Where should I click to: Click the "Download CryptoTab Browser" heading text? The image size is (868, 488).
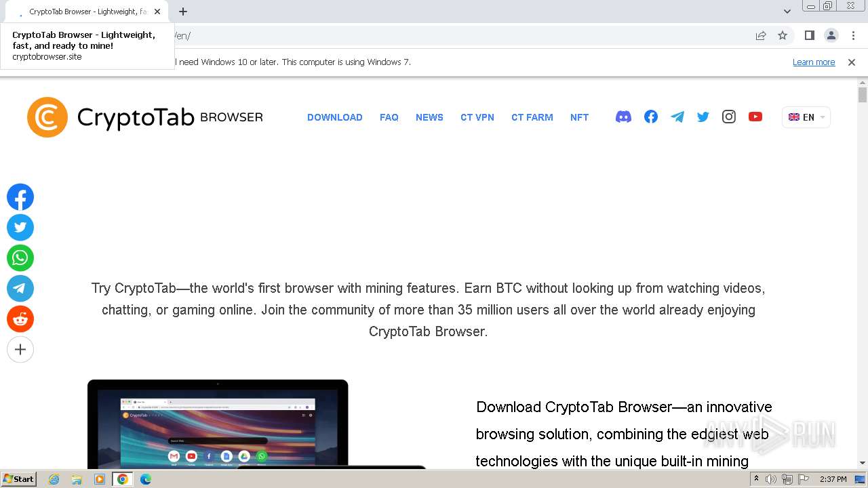[624, 434]
